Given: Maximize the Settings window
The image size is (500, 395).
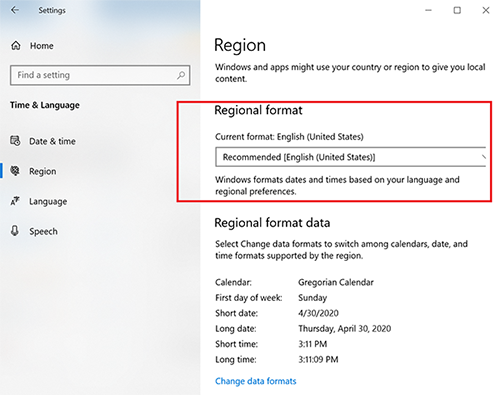Looking at the screenshot, I should point(457,10).
